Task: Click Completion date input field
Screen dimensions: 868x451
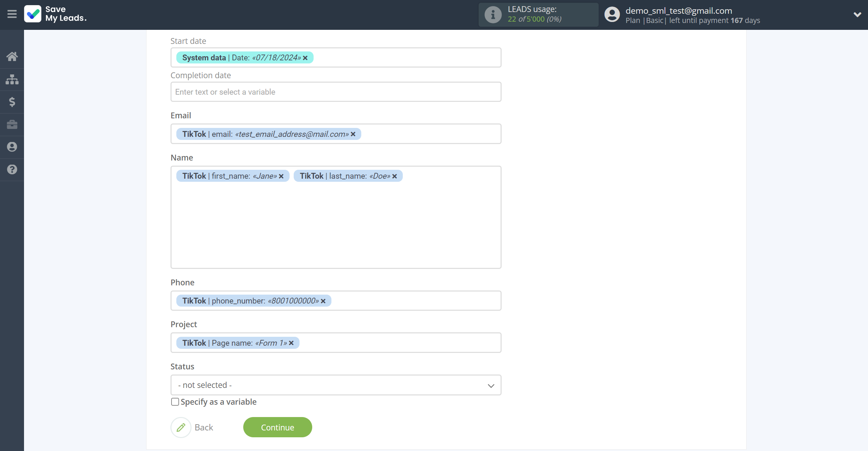Action: coord(336,92)
